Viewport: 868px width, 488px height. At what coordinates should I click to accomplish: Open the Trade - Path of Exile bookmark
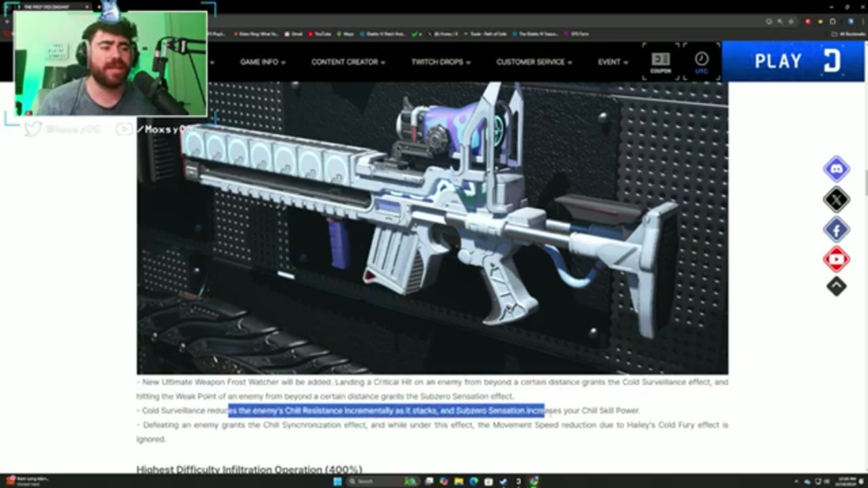[x=486, y=34]
